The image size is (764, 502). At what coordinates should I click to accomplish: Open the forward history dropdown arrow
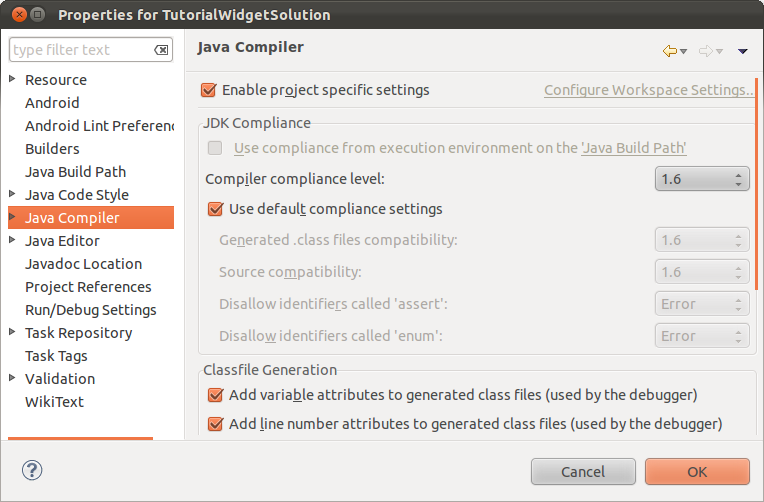click(719, 51)
